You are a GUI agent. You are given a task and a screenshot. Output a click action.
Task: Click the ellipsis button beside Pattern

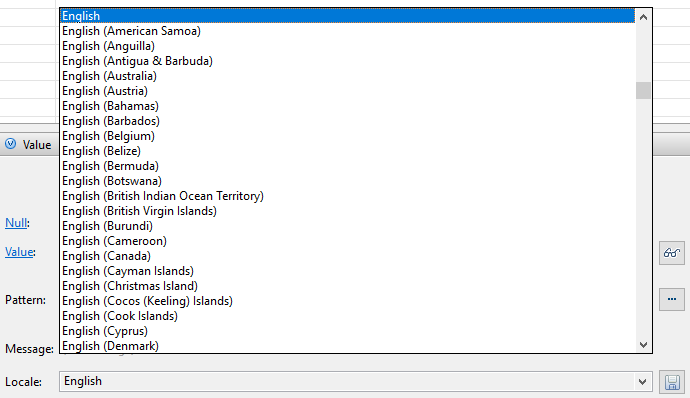672,299
